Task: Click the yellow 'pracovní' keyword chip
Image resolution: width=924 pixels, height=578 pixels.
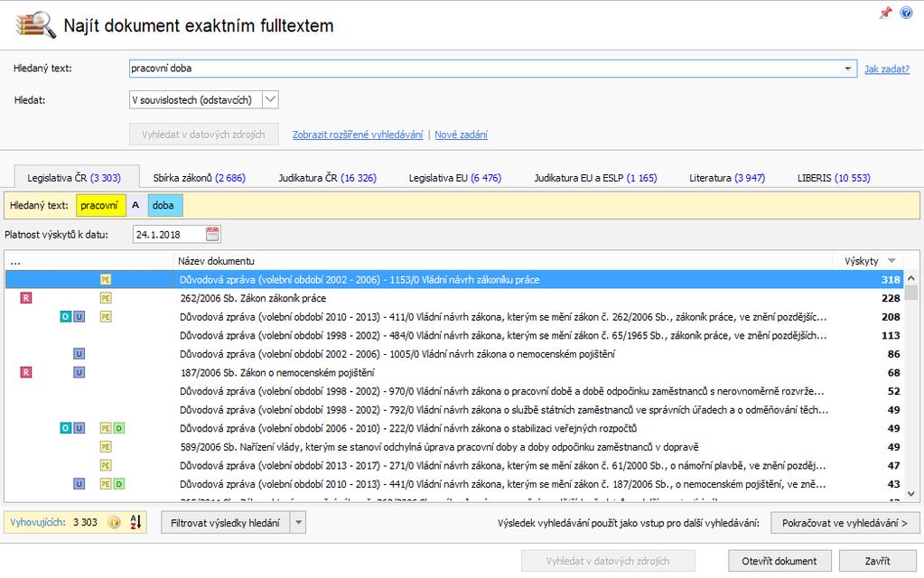Action: (99, 206)
